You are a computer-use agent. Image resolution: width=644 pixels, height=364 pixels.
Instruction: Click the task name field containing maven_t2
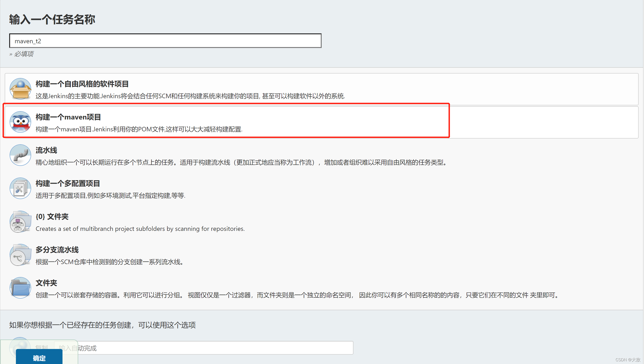[x=165, y=41]
